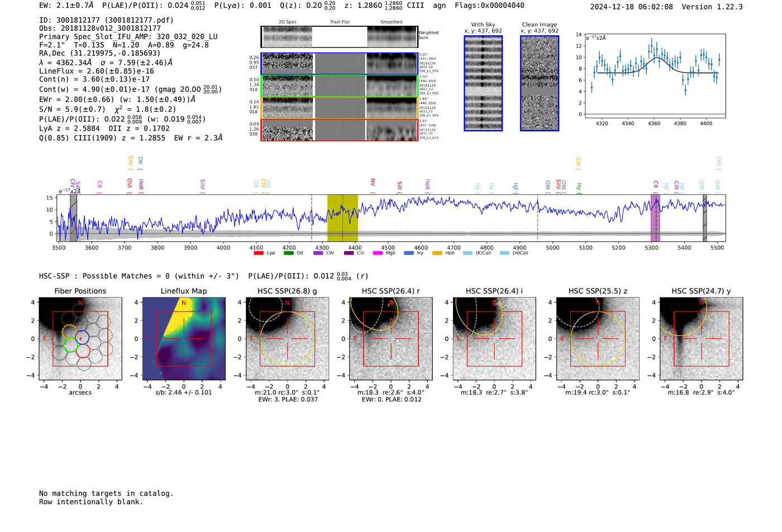Click the hatched gray band near 3550
782x532 pixels.
pyautogui.click(x=74, y=218)
